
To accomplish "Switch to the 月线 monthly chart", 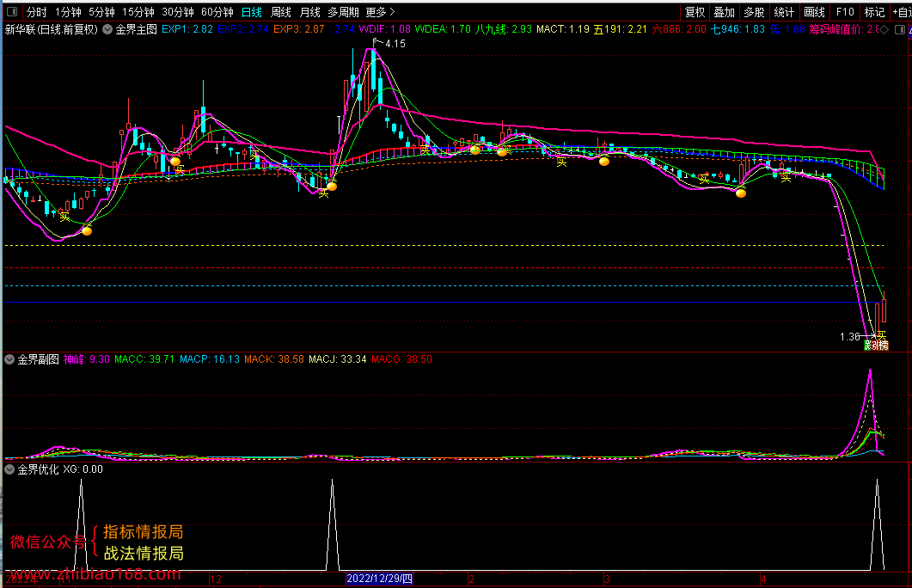I will pos(310,12).
